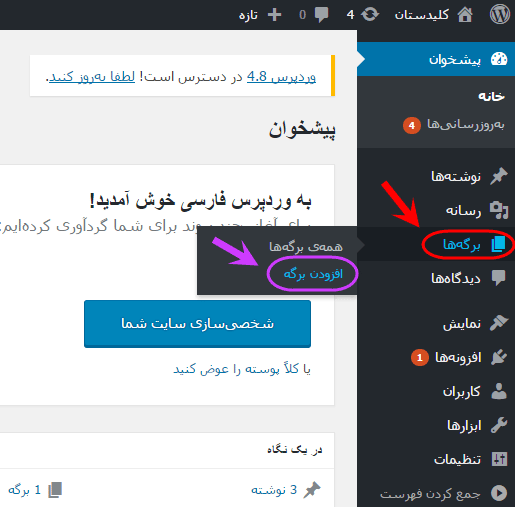Screen dimensions: 515x507
Task: Open افزونه‌ها (Plugins) menu
Action: click(x=458, y=358)
